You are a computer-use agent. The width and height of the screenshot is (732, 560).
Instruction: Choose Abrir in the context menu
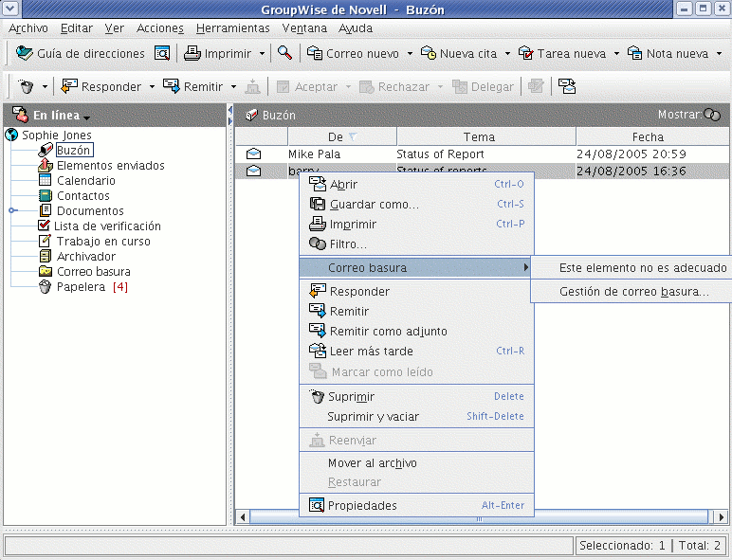(x=416, y=185)
